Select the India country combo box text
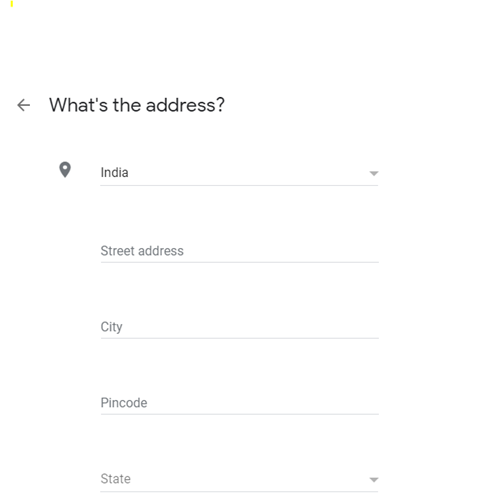 [114, 173]
